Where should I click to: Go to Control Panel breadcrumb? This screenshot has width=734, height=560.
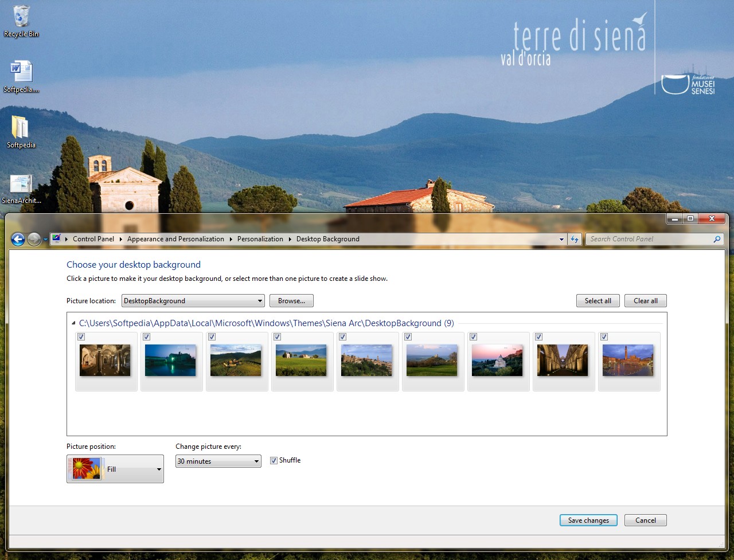click(93, 239)
